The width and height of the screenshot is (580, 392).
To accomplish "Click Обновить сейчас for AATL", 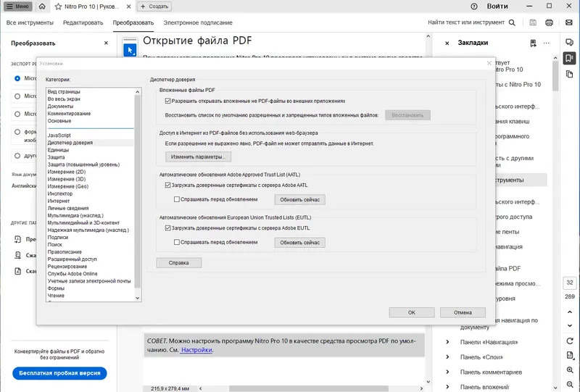I will (300, 200).
